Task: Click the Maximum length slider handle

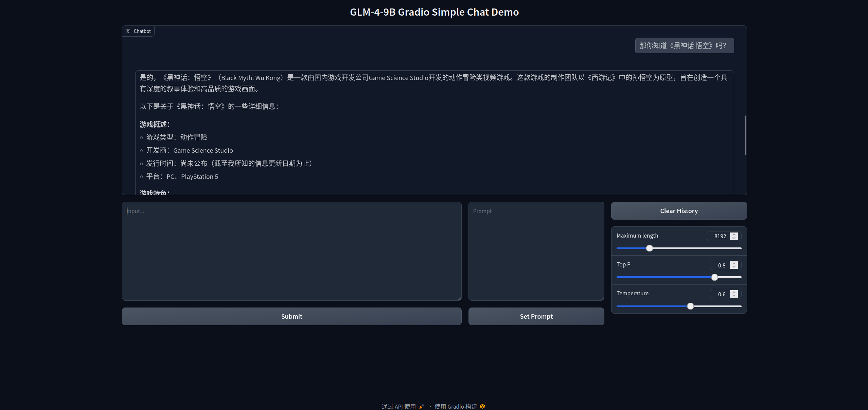Action: [x=649, y=248]
